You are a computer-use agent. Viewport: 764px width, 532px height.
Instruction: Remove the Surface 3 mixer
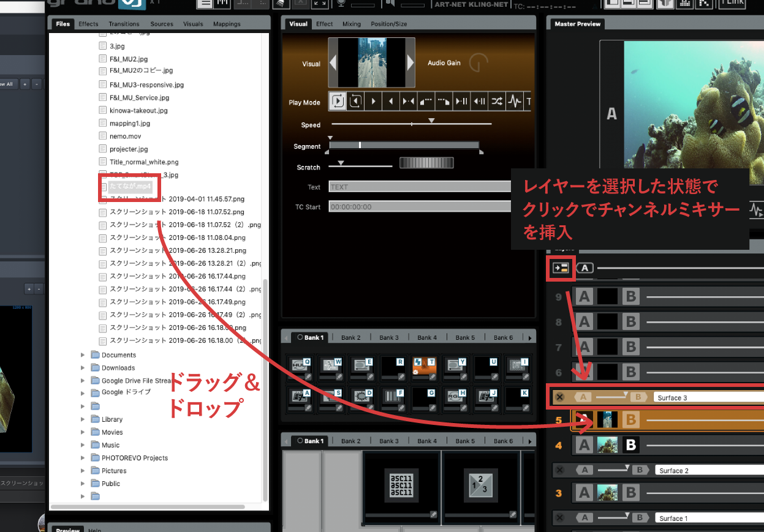coord(559,397)
